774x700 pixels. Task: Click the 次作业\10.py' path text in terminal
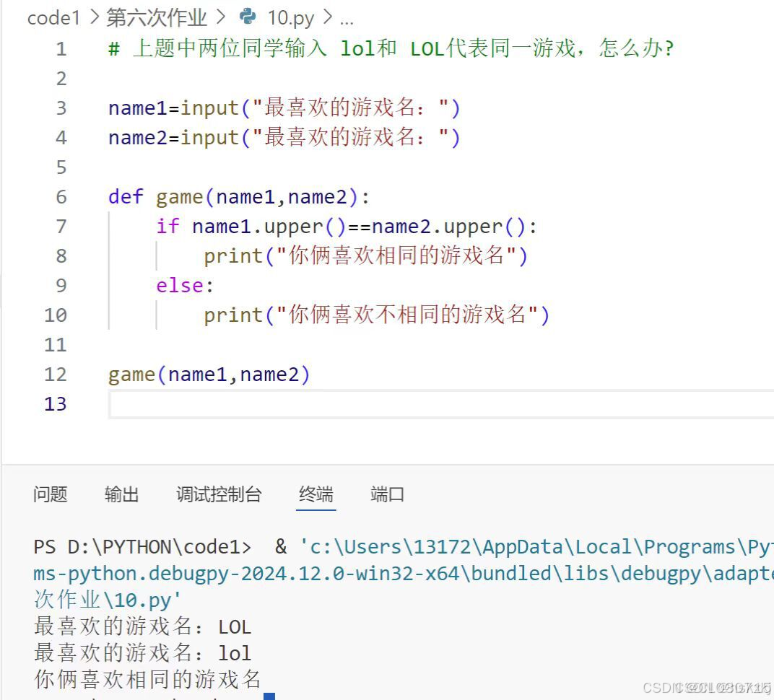[x=107, y=600]
